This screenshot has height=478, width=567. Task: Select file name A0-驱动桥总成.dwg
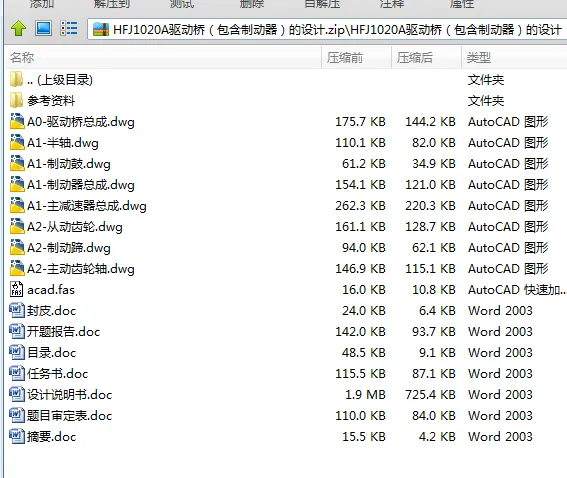81,122
